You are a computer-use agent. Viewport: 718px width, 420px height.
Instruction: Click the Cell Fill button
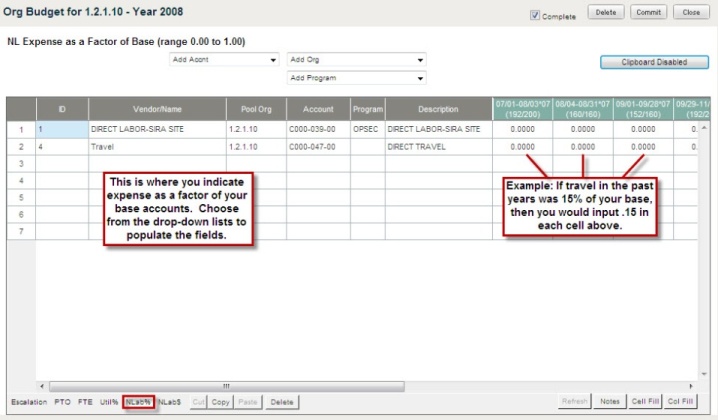[x=646, y=402]
